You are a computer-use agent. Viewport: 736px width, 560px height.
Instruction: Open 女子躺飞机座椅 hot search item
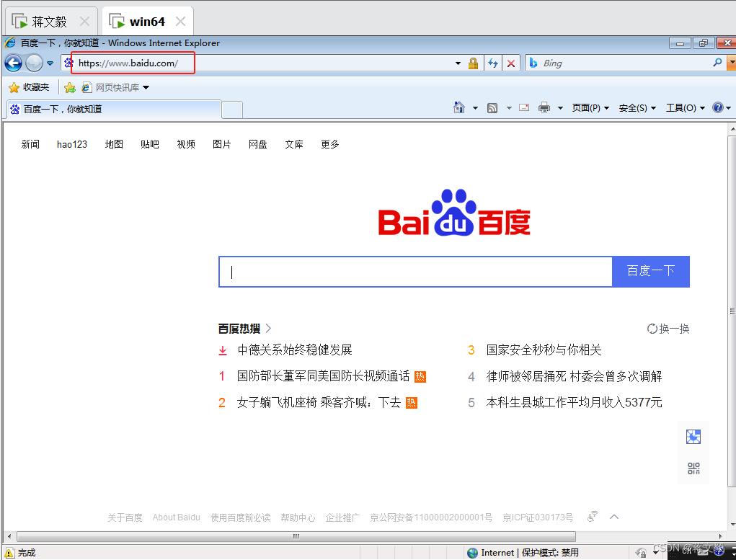319,402
